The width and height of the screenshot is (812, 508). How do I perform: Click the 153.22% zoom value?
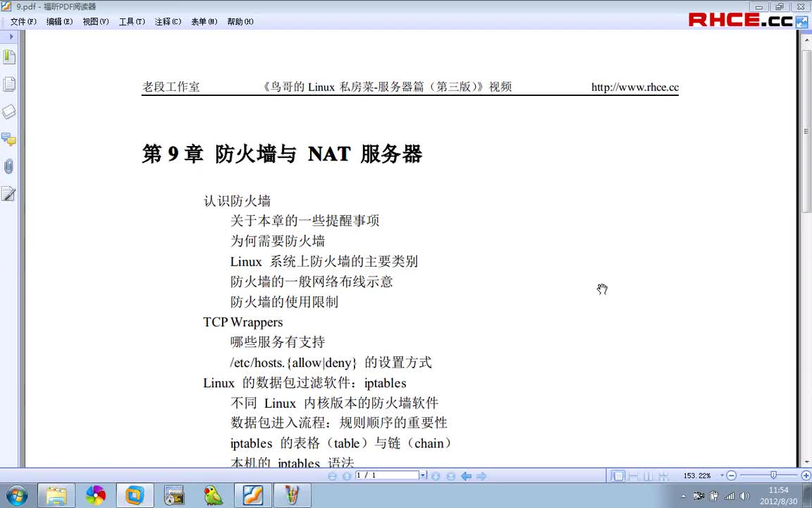tap(697, 476)
